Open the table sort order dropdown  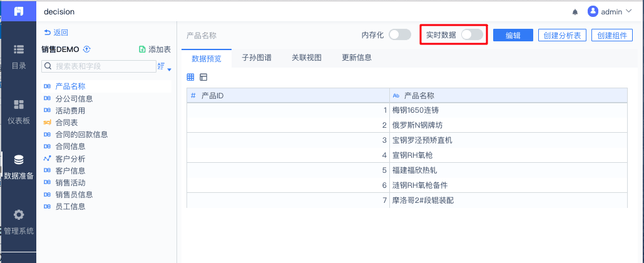(x=163, y=66)
